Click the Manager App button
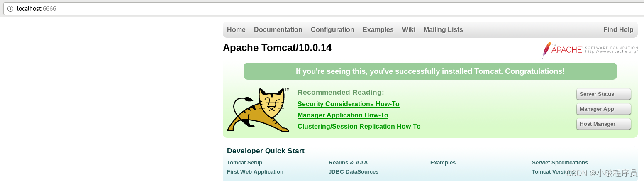644x181 pixels. tap(604, 109)
